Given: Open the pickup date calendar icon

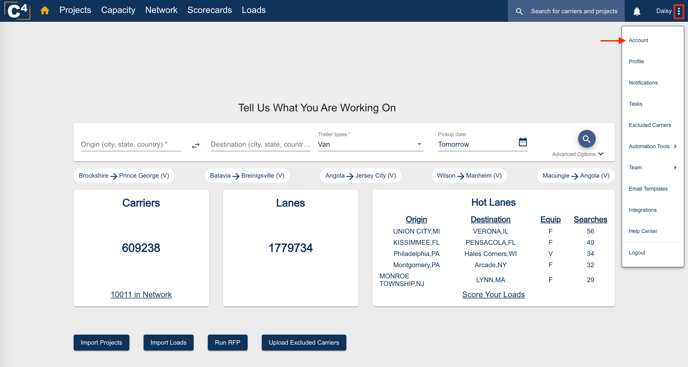Looking at the screenshot, I should pyautogui.click(x=523, y=142).
